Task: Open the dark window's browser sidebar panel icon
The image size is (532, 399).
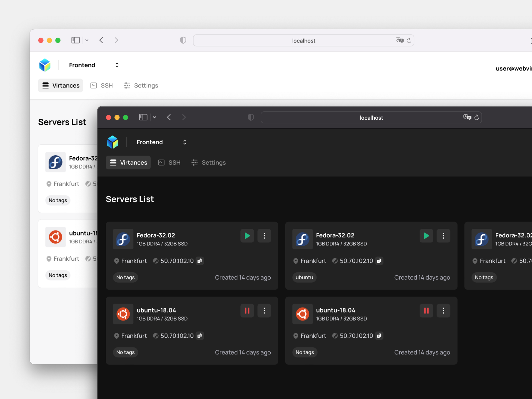Action: coord(143,117)
